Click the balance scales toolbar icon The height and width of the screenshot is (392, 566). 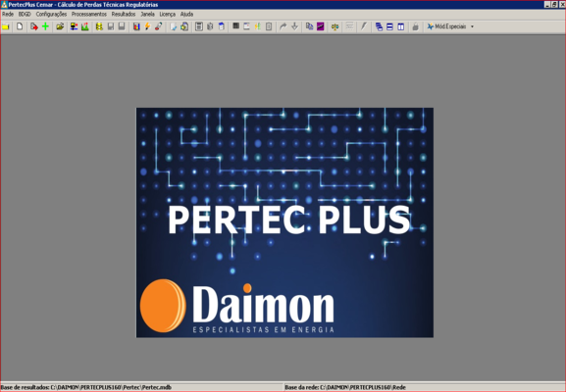tap(334, 26)
